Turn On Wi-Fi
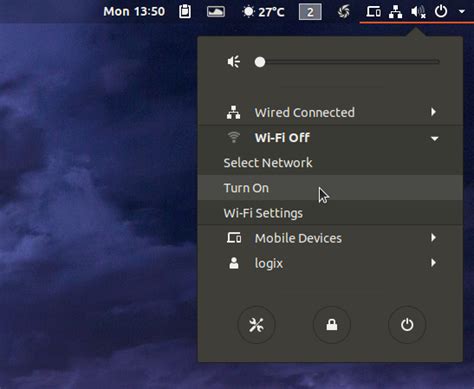Image resolution: width=474 pixels, height=389 pixels. click(x=330, y=188)
